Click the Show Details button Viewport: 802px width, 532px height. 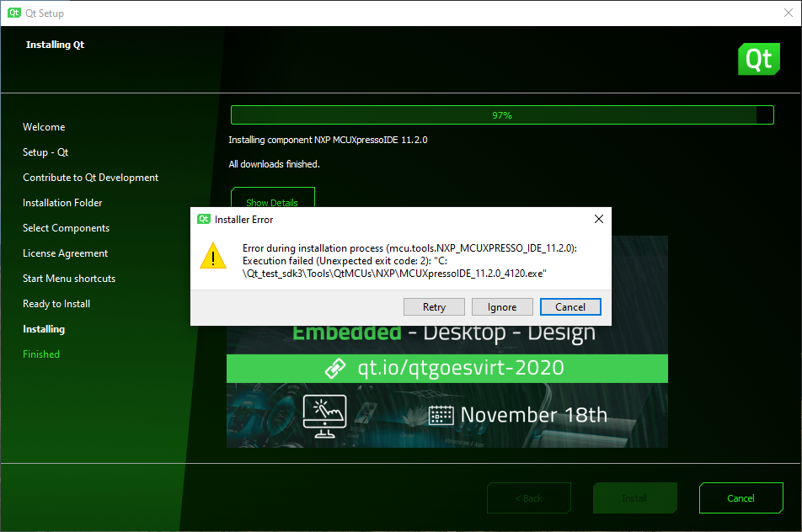point(272,198)
